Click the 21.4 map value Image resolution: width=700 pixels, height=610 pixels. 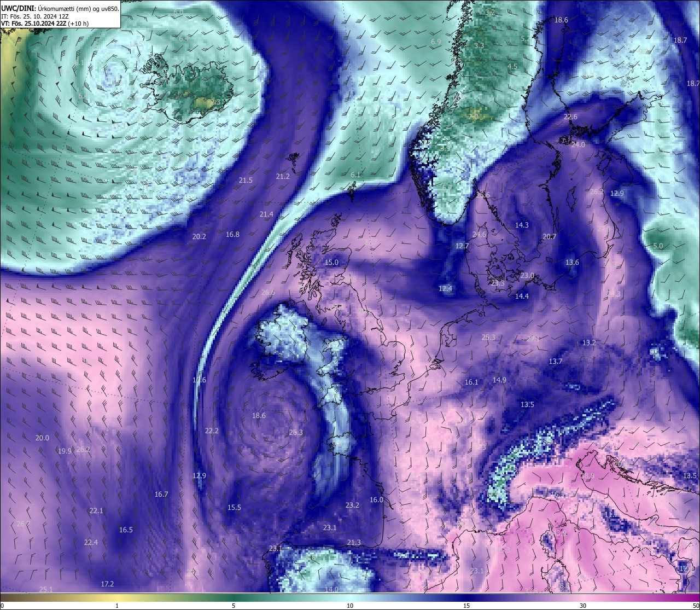pos(266,214)
